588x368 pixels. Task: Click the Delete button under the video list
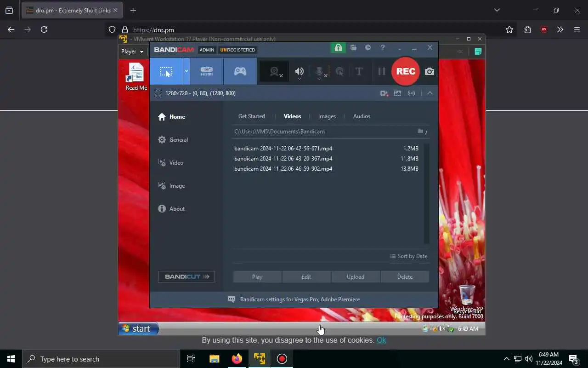[x=405, y=277]
